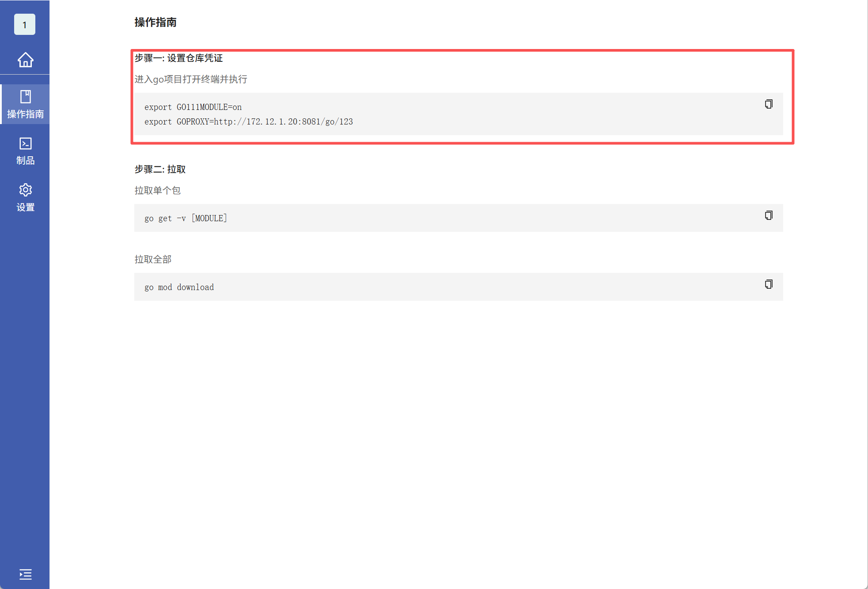868x589 pixels.
Task: Copy the go mod download command
Action: [769, 284]
